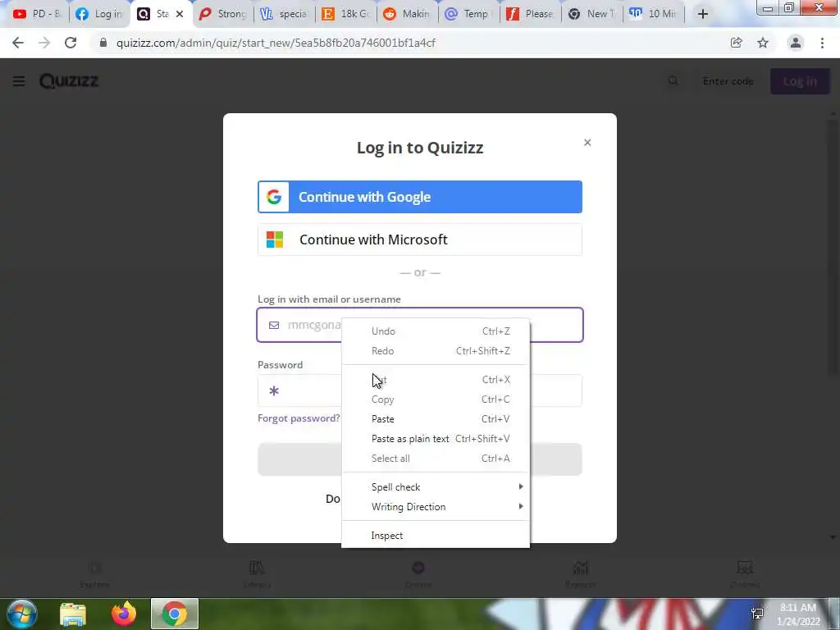Switch to the Strong tab
Viewport: 840px width, 630px height.
(223, 14)
